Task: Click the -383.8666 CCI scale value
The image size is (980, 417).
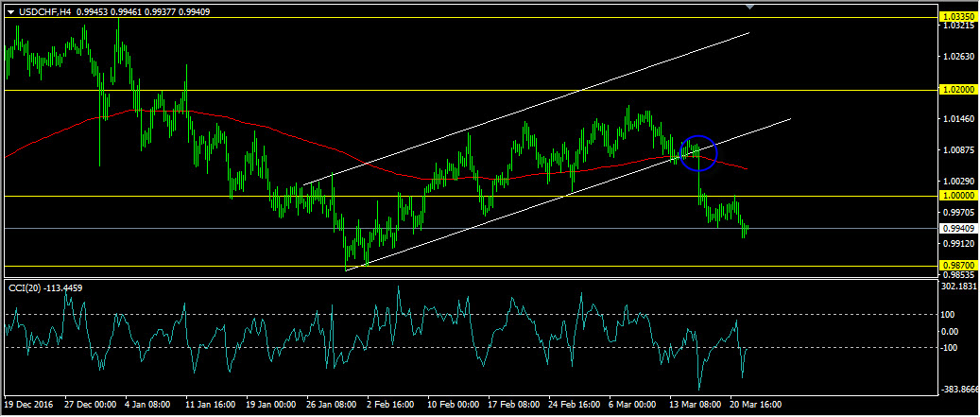Action: (959, 390)
